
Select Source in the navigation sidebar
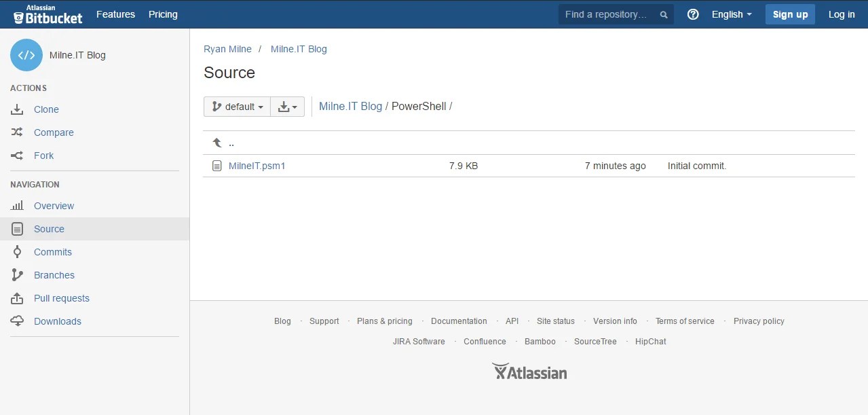click(49, 229)
